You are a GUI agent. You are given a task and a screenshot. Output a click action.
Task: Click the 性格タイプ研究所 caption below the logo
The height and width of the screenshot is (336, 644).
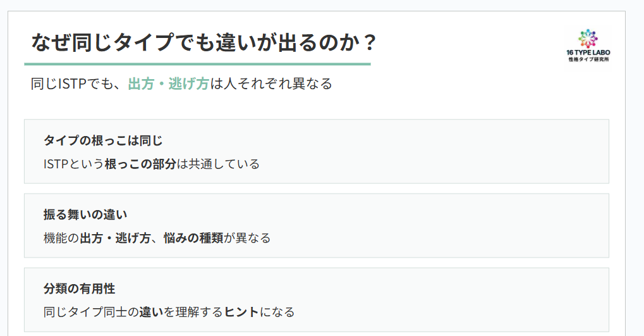tap(588, 59)
